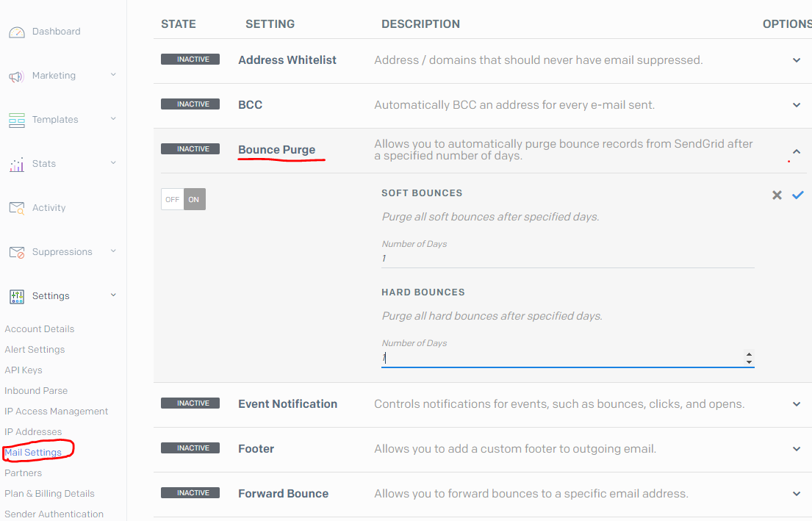812x521 pixels.
Task: Open the Suppressions menu item
Action: click(62, 252)
